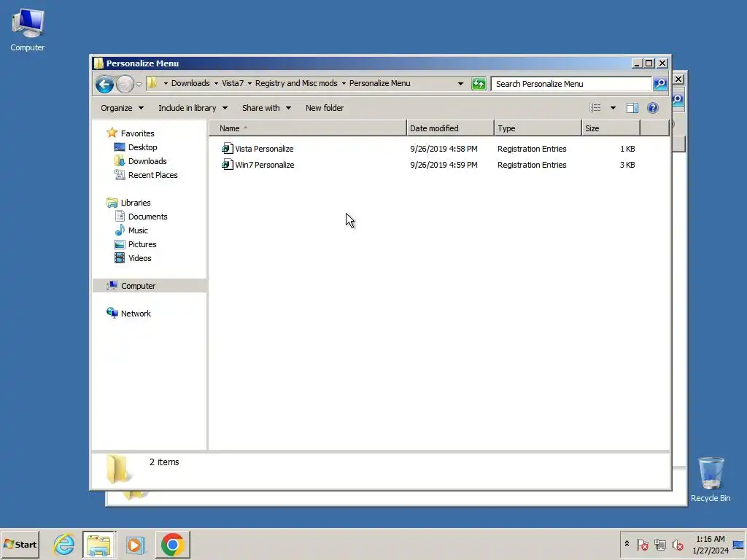This screenshot has height=560, width=747.
Task: Click the grayed Forward navigation button
Action: point(125,85)
